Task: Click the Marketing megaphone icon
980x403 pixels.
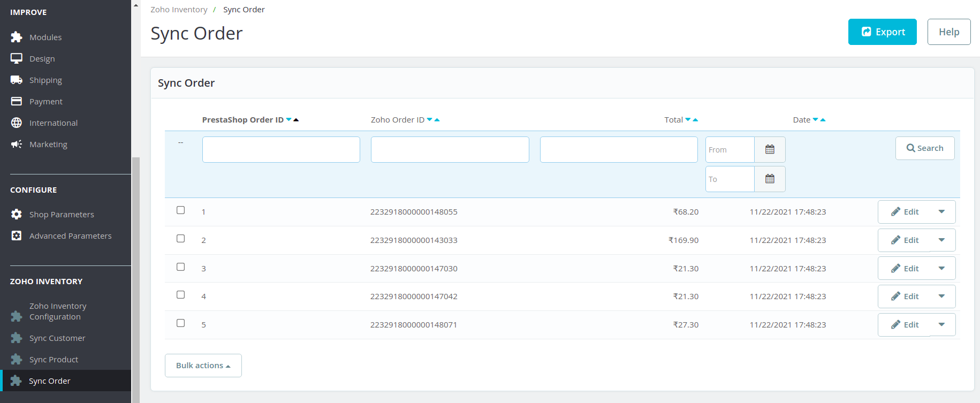Action: coord(17,144)
